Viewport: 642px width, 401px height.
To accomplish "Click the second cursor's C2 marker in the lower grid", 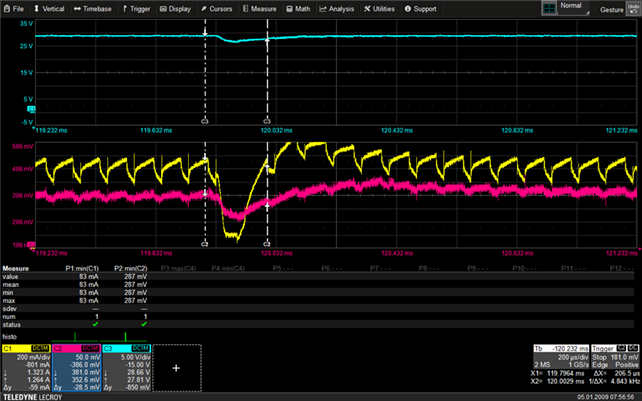I will click(x=267, y=244).
